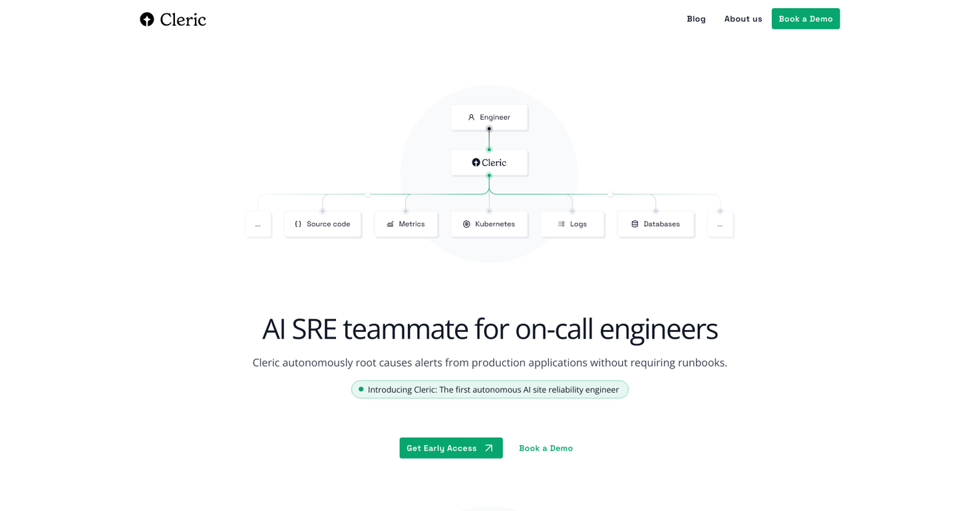Click the AI SRE teammate headline
Viewport: 980px width, 511px height.
click(x=490, y=329)
